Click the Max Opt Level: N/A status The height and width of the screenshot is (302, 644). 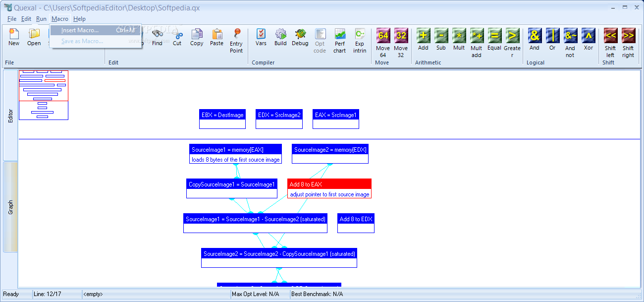[x=260, y=294]
